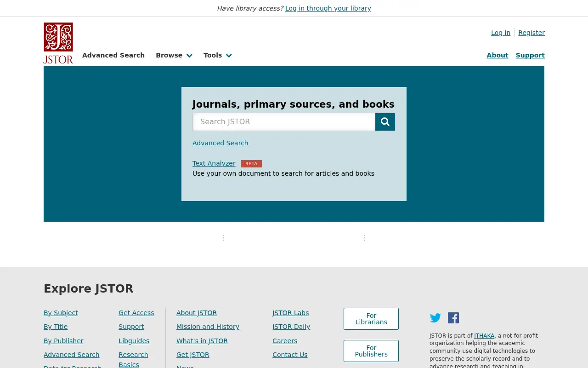Click the Explore JSTOR heading
The width and height of the screenshot is (588, 368).
coord(89,289)
